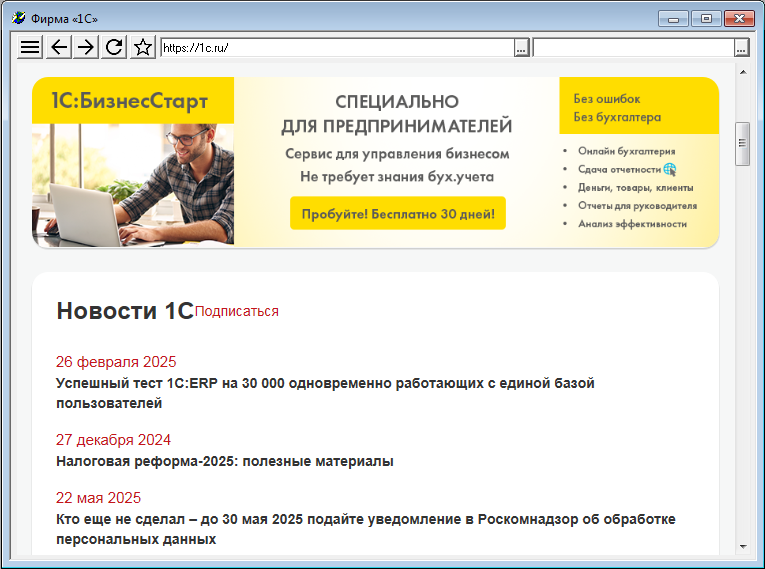This screenshot has height=569, width=765.
Task: Open dropdown button next to search field
Action: (x=742, y=47)
